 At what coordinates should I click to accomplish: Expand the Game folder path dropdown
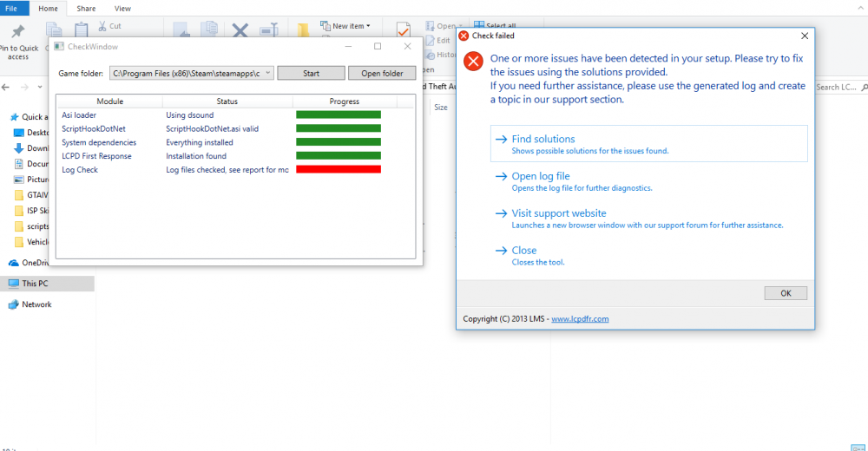(x=267, y=73)
